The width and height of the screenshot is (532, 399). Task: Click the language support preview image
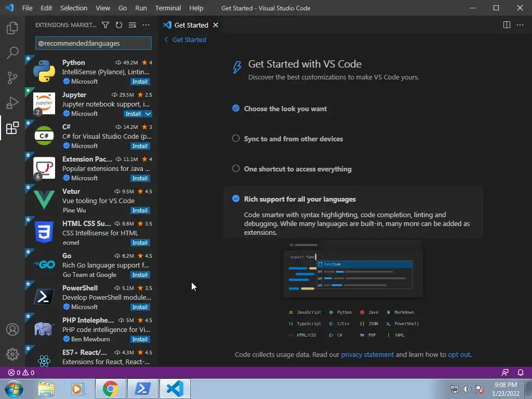click(x=353, y=290)
